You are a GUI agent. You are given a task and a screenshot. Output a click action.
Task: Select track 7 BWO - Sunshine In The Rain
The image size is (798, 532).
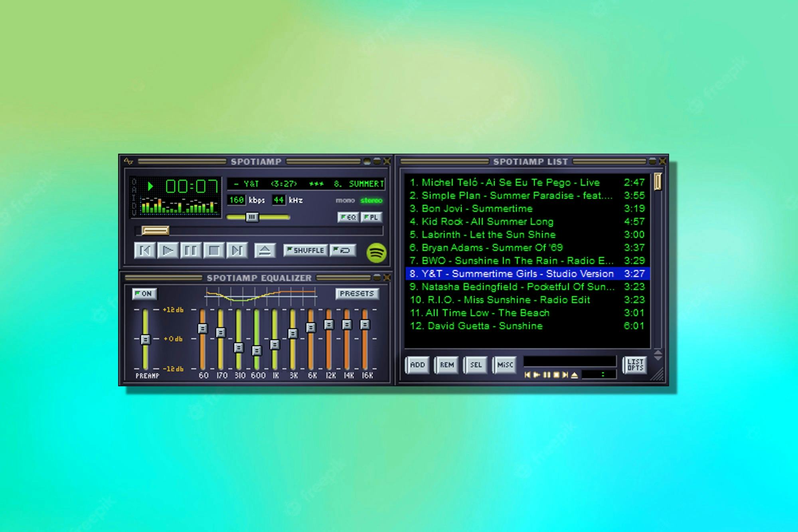click(527, 261)
